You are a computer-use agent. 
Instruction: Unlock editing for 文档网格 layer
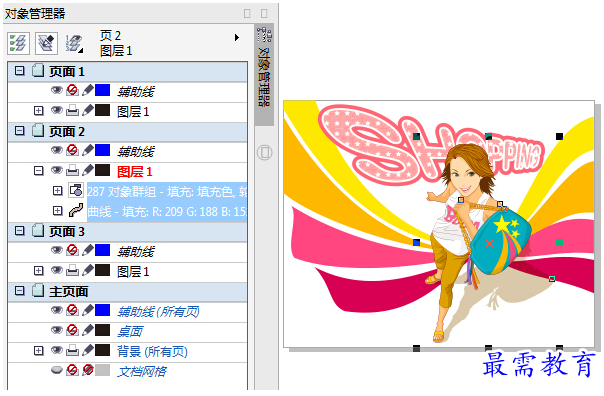coord(88,370)
